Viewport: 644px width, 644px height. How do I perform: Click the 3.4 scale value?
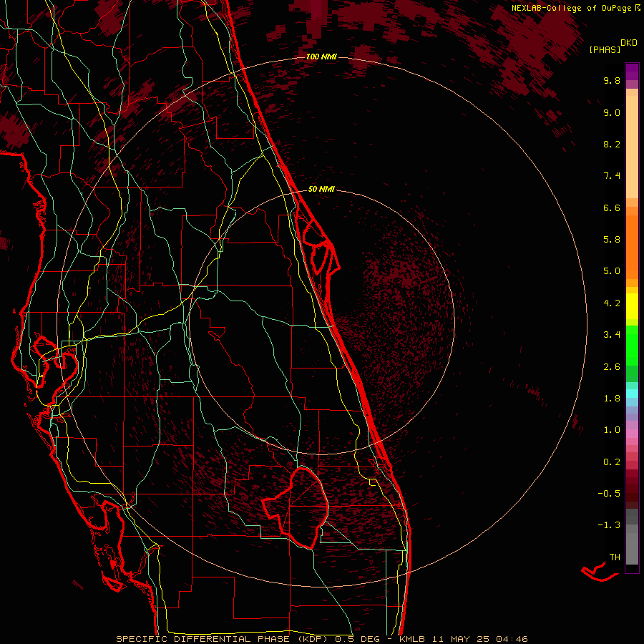click(x=612, y=335)
